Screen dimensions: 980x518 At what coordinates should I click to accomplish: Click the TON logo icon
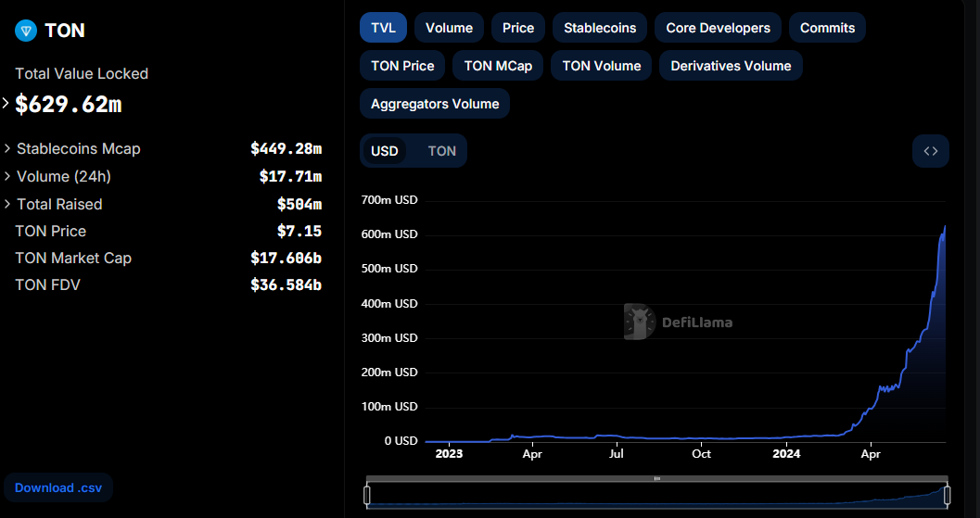26,30
